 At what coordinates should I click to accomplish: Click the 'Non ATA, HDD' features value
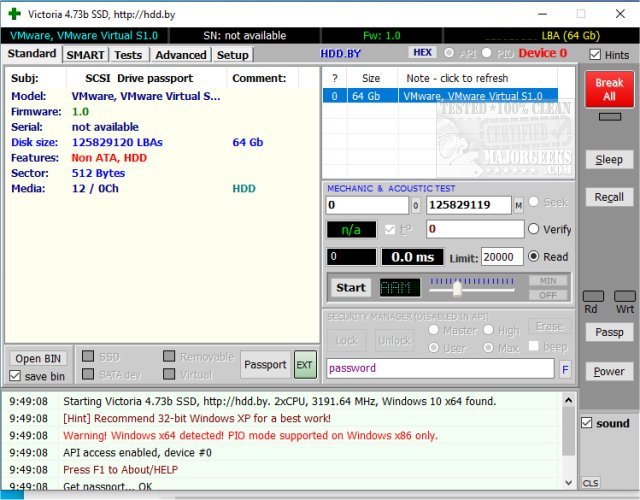click(x=109, y=158)
